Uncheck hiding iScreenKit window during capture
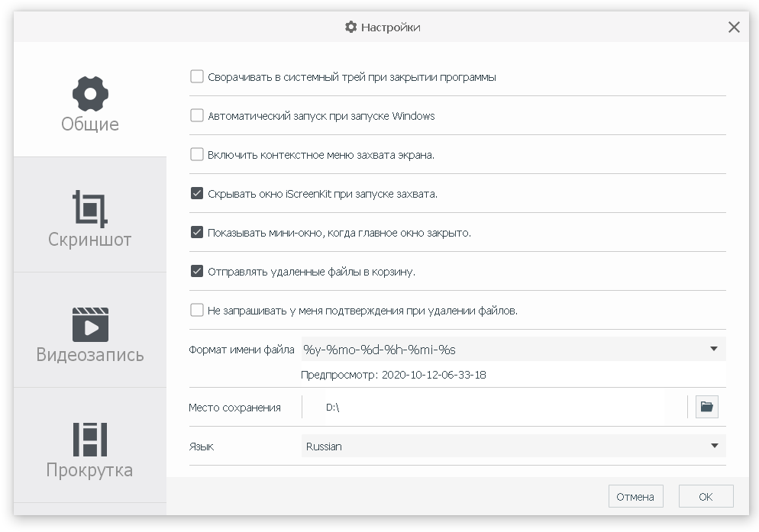 (197, 194)
